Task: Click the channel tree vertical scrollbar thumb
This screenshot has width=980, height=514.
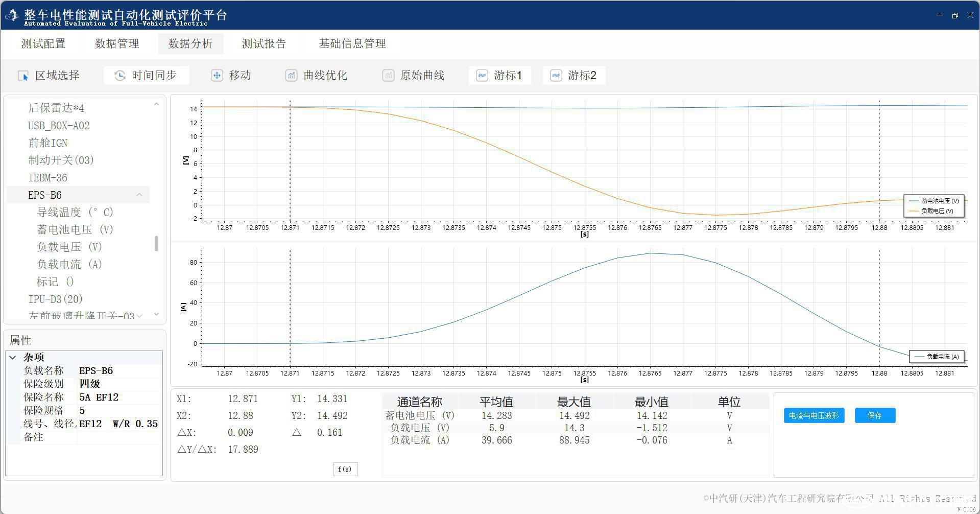Action: click(156, 243)
